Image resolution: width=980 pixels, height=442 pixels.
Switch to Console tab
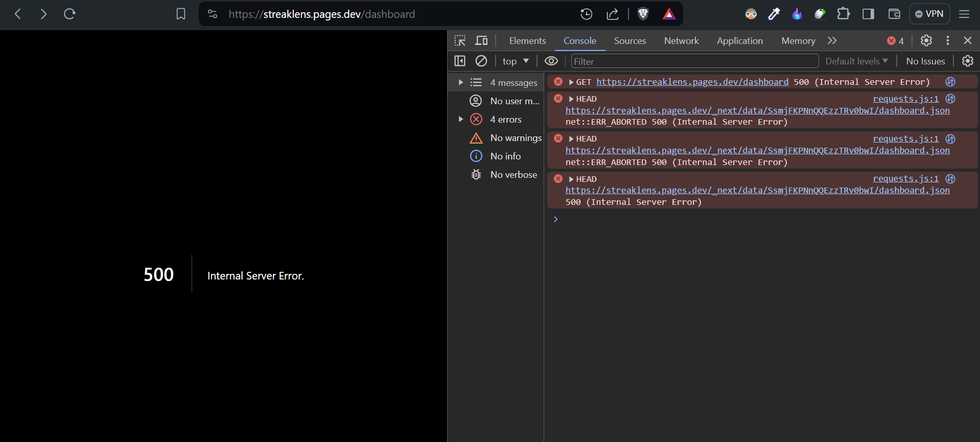pos(580,41)
